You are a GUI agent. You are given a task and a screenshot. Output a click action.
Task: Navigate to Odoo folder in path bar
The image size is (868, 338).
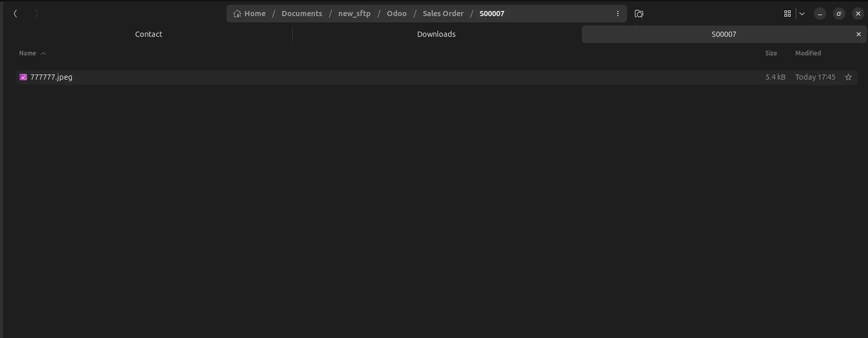tap(397, 13)
